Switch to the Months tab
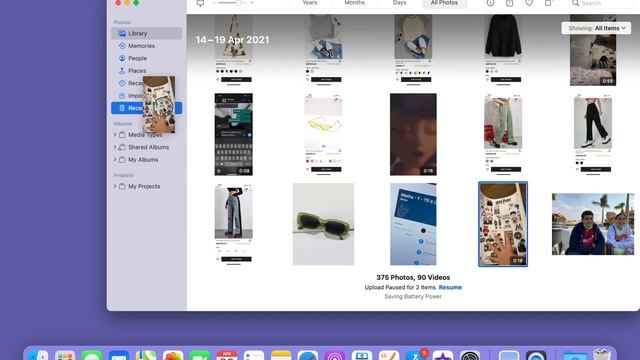 [354, 3]
